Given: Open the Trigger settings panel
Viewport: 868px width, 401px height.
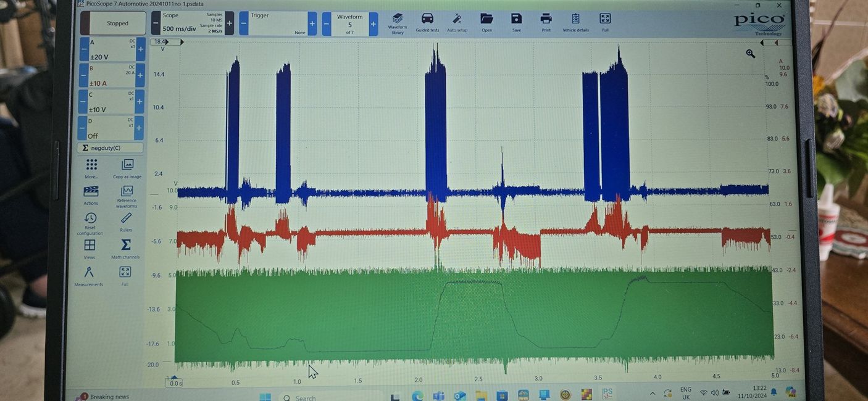Looking at the screenshot, I should (x=278, y=23).
